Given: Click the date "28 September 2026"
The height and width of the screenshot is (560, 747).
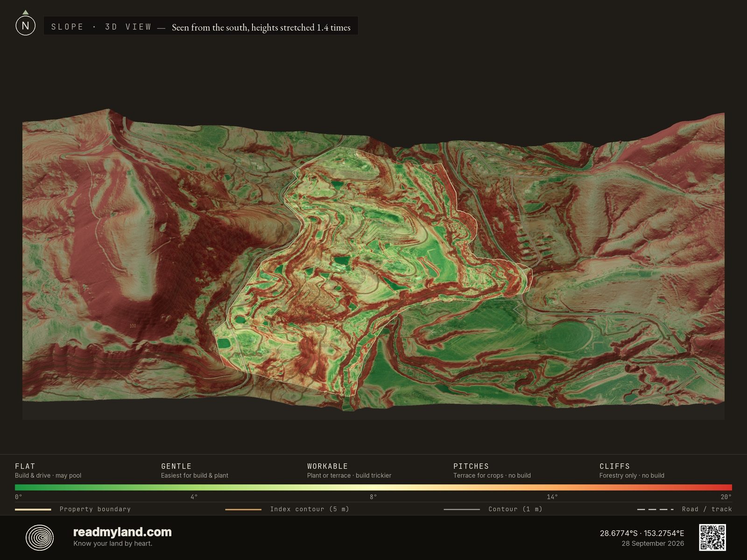Looking at the screenshot, I should [x=653, y=543].
